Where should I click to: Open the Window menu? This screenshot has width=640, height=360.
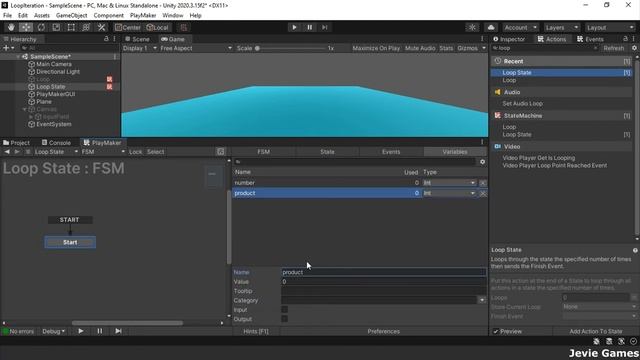pyautogui.click(x=173, y=16)
